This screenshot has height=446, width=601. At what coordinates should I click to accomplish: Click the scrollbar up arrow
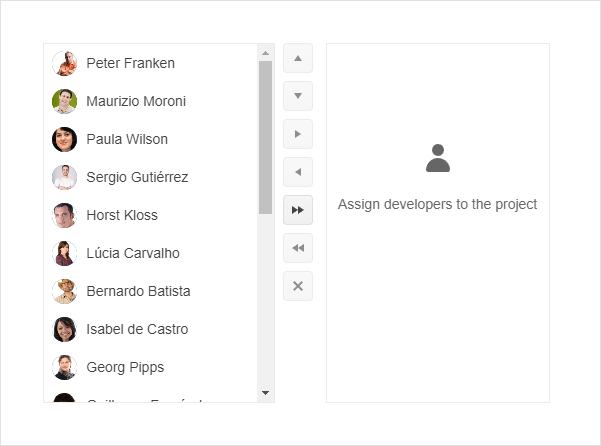[x=265, y=53]
